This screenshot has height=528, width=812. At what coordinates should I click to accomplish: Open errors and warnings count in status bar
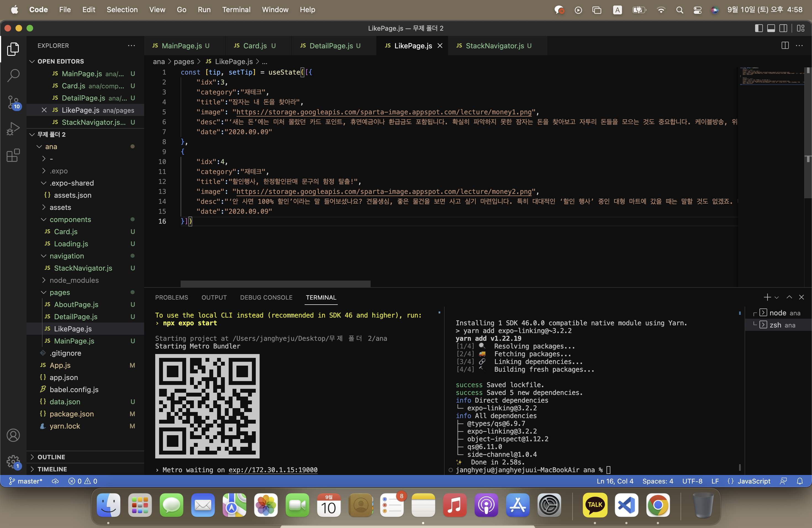click(83, 481)
